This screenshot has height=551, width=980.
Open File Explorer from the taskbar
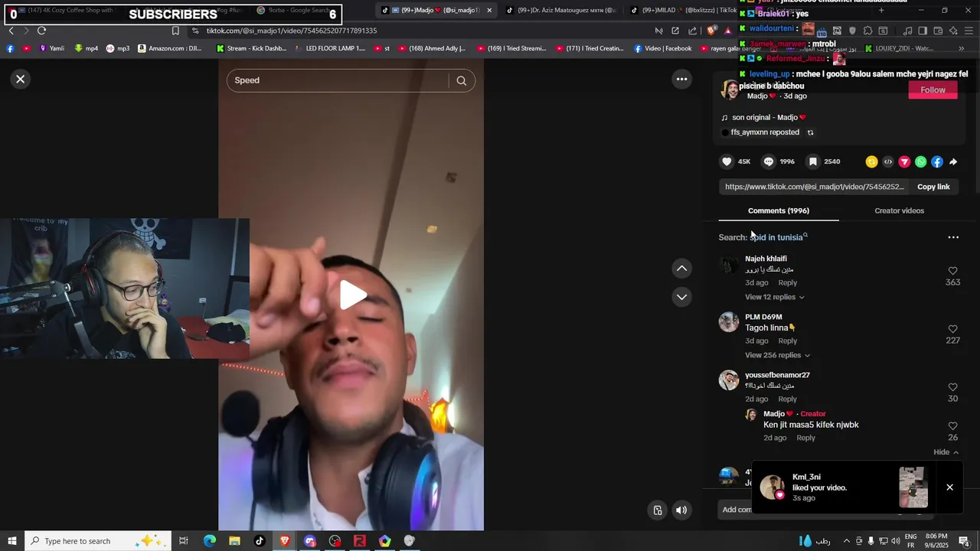[234, 541]
